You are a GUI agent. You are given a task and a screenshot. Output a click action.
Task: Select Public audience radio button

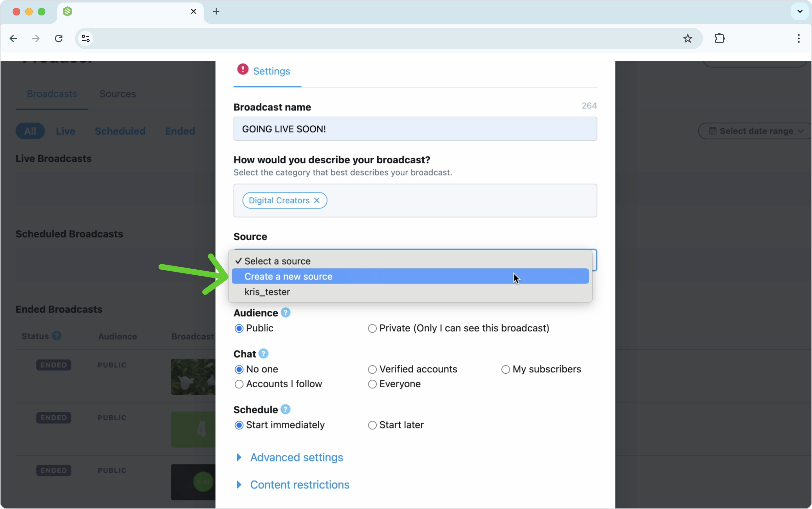coord(239,328)
